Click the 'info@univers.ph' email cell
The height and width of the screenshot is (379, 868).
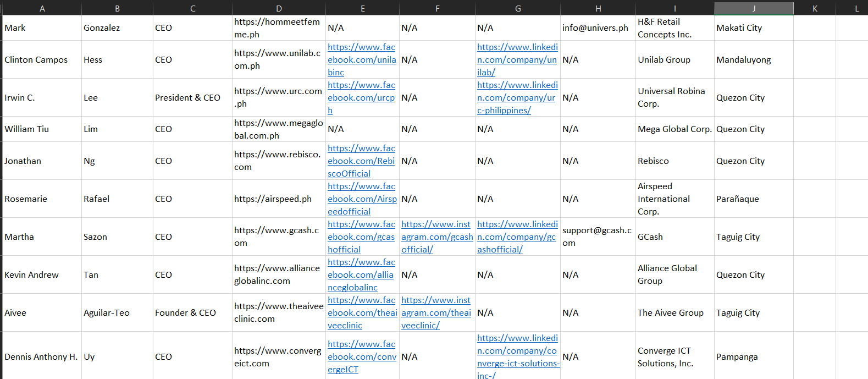598,28
